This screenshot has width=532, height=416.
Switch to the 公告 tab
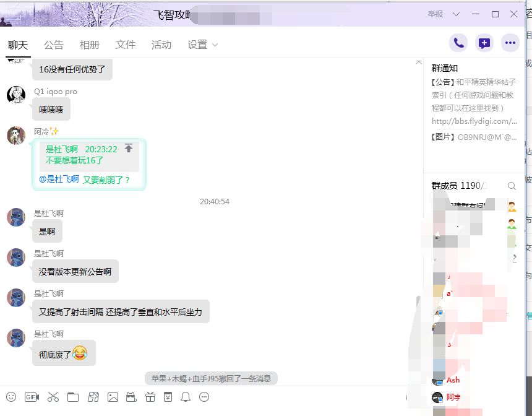coord(54,45)
